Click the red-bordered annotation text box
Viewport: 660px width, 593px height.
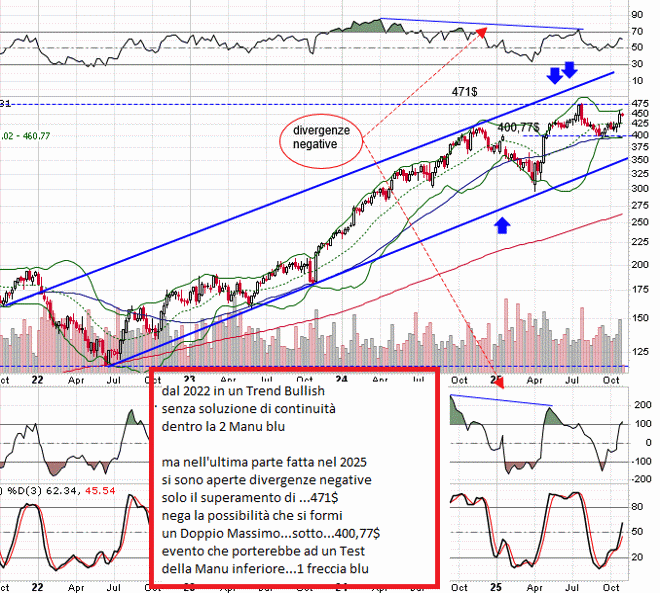(294, 477)
